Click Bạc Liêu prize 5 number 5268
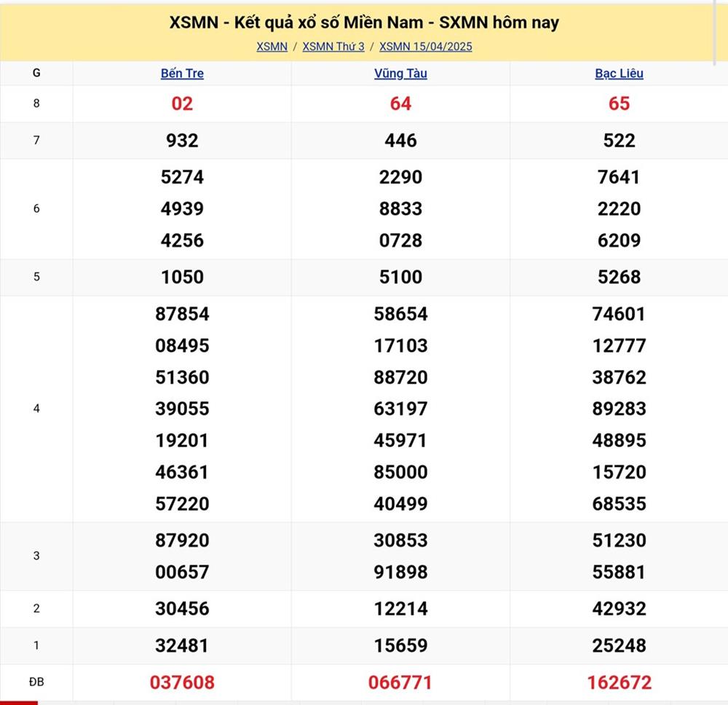 619,277
